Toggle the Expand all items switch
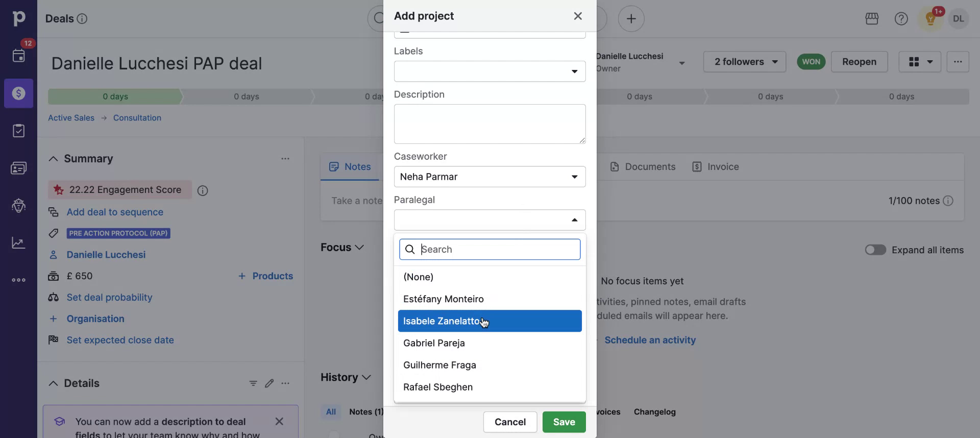The image size is (980, 438). tap(875, 250)
